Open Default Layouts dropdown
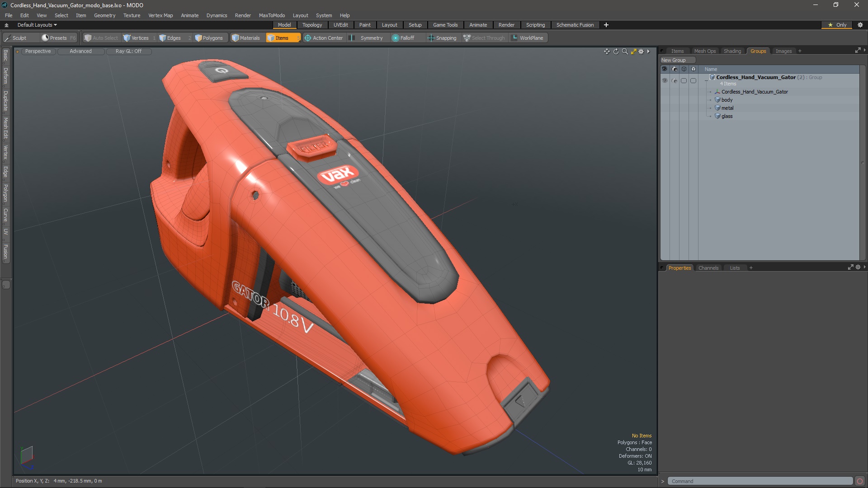Viewport: 868px width, 488px height. coord(37,25)
